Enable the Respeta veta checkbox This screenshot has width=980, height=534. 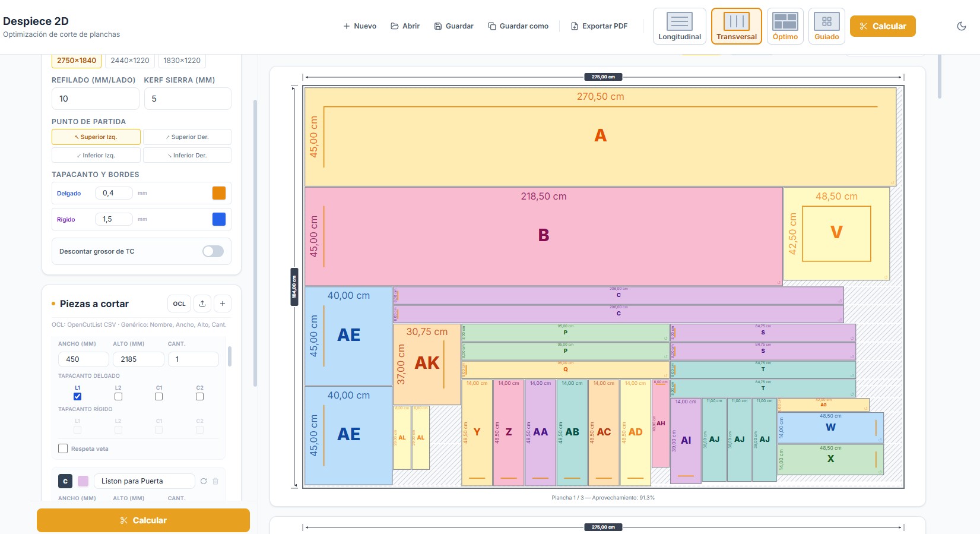[63, 448]
